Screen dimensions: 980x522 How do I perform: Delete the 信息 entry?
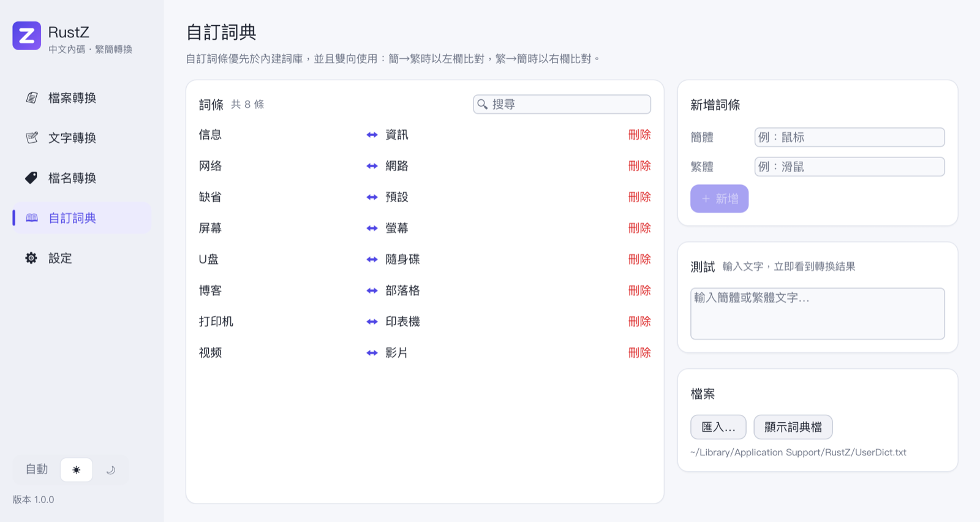point(639,135)
